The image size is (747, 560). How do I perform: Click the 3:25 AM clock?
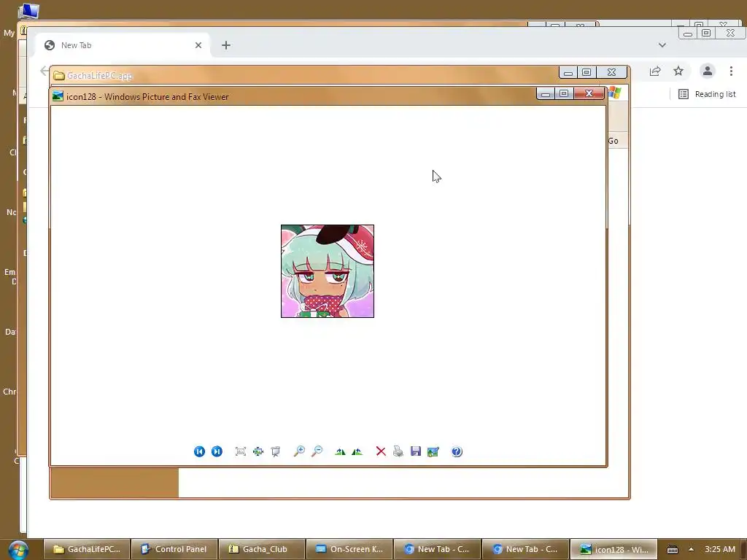pos(720,550)
